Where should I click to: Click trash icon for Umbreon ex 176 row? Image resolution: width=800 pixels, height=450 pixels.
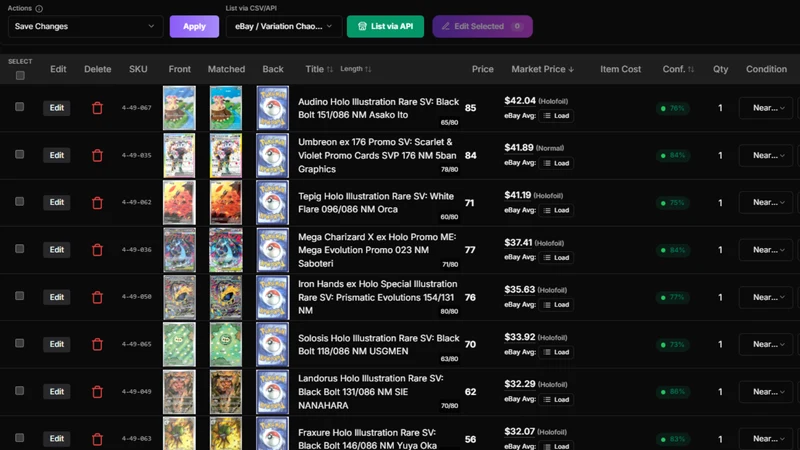(97, 155)
